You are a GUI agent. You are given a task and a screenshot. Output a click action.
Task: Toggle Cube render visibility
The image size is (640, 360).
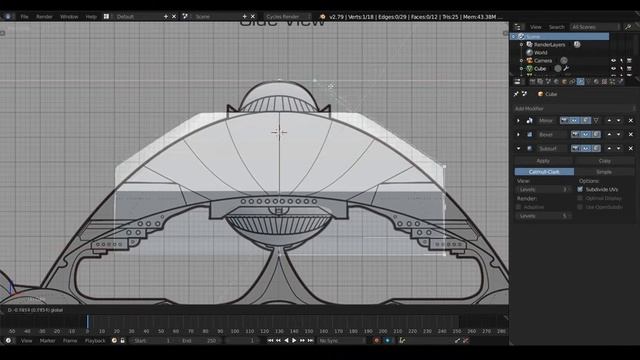[629, 69]
